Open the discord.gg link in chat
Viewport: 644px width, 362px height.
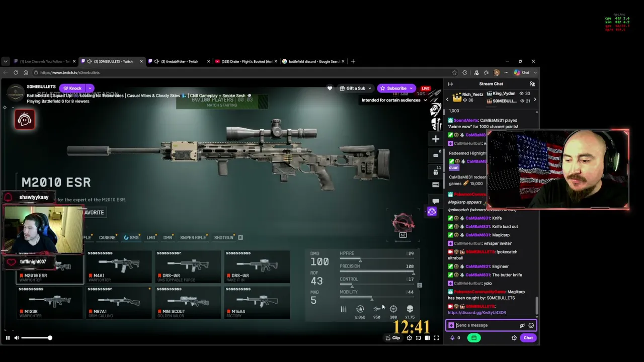pyautogui.click(x=476, y=313)
